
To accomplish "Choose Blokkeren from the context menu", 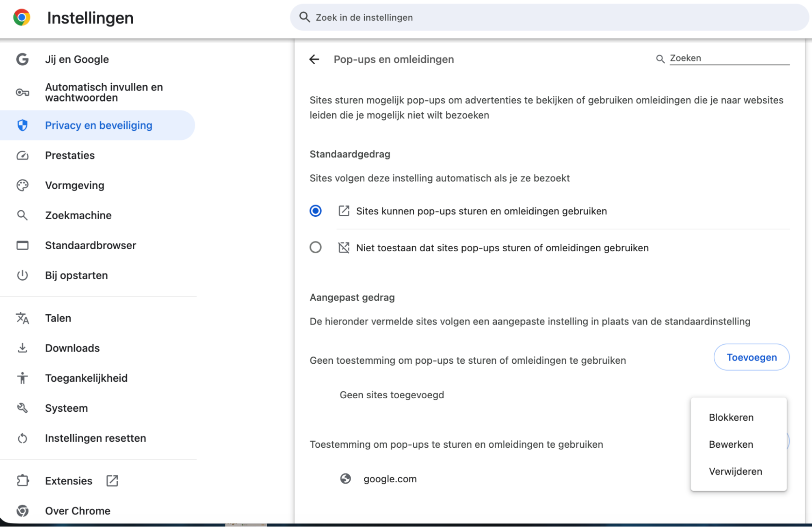I will [731, 417].
